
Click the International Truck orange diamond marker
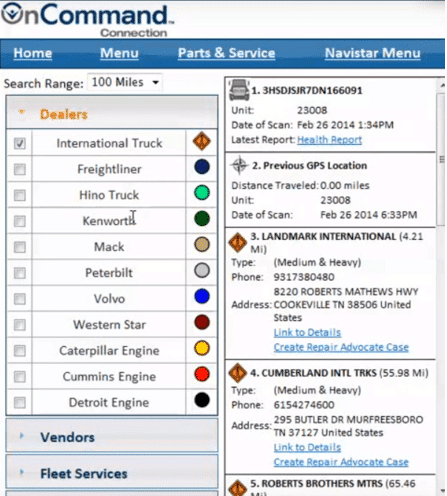point(202,141)
